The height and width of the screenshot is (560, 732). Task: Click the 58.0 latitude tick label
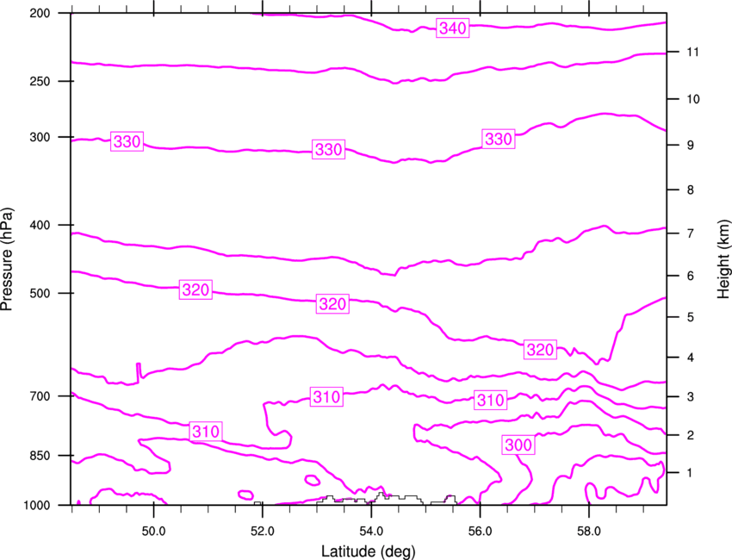(589, 532)
